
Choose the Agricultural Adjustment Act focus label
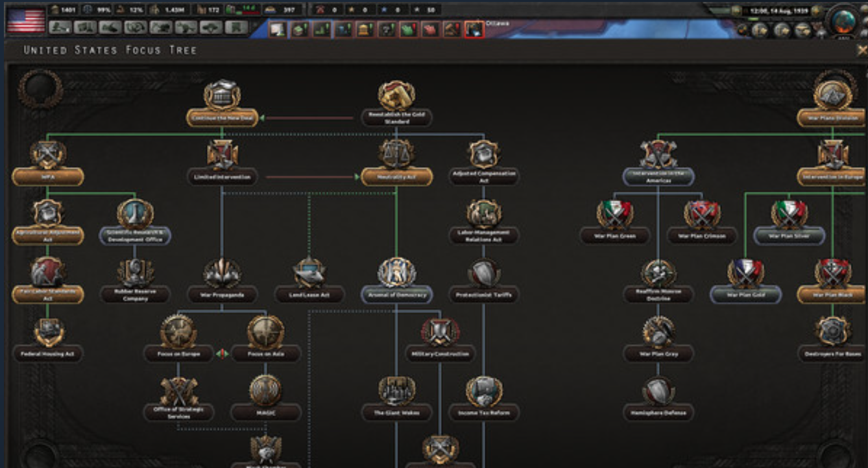tap(48, 235)
